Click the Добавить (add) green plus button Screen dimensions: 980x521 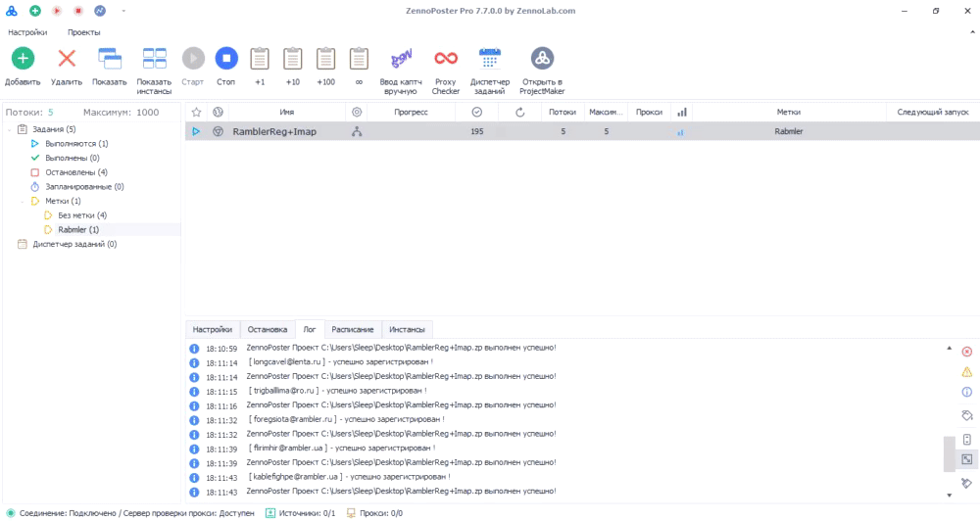click(23, 59)
